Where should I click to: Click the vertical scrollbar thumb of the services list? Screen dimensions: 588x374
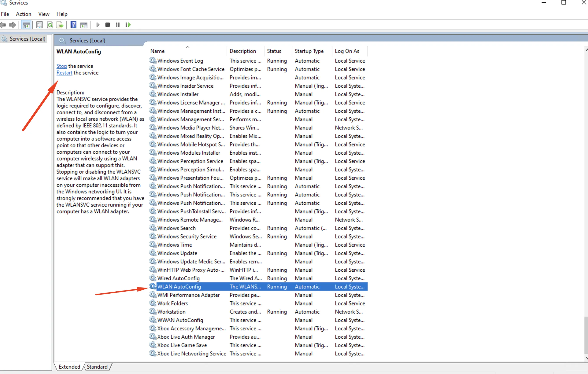click(586, 335)
